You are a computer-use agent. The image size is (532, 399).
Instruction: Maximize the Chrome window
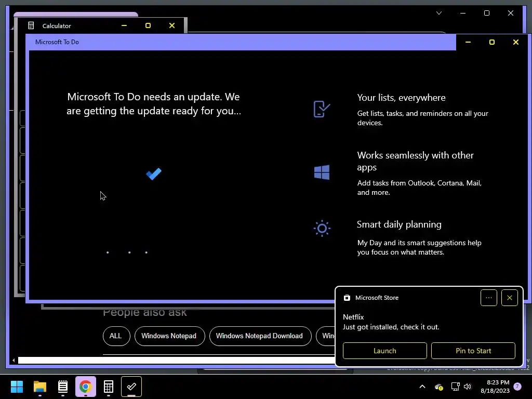(x=486, y=13)
